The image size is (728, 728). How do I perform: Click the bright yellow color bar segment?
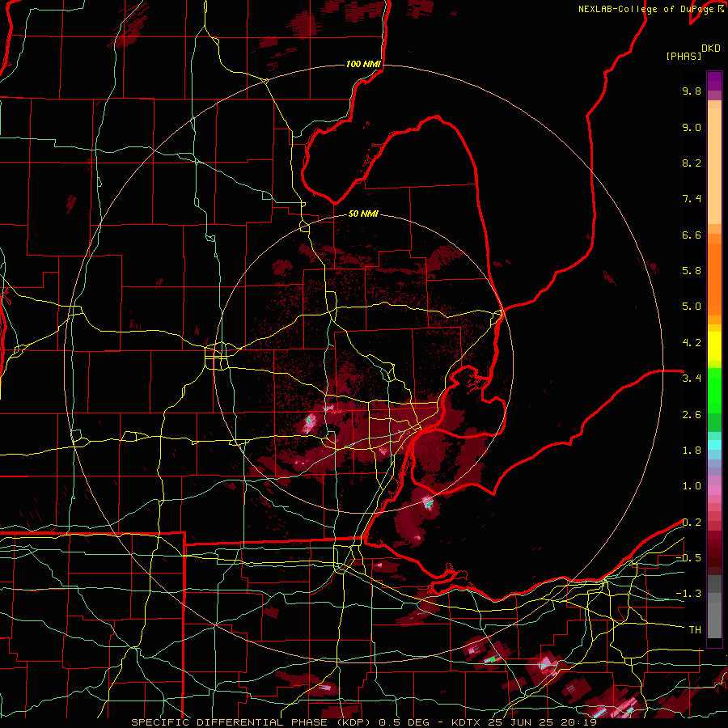[714, 346]
